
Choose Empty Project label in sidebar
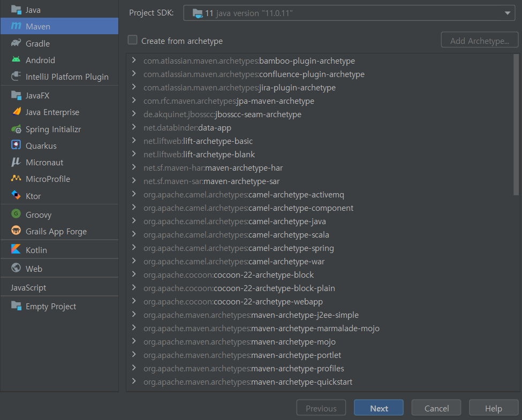click(x=51, y=306)
